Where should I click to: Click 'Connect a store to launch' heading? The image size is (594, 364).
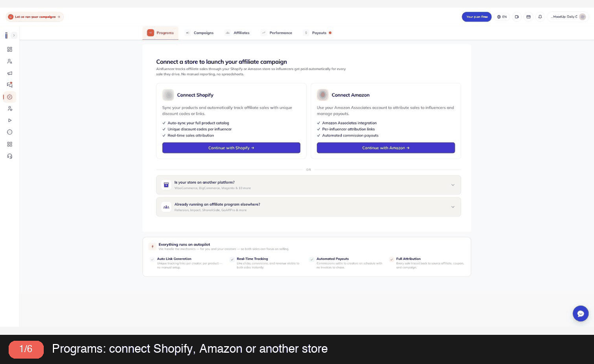click(x=221, y=62)
